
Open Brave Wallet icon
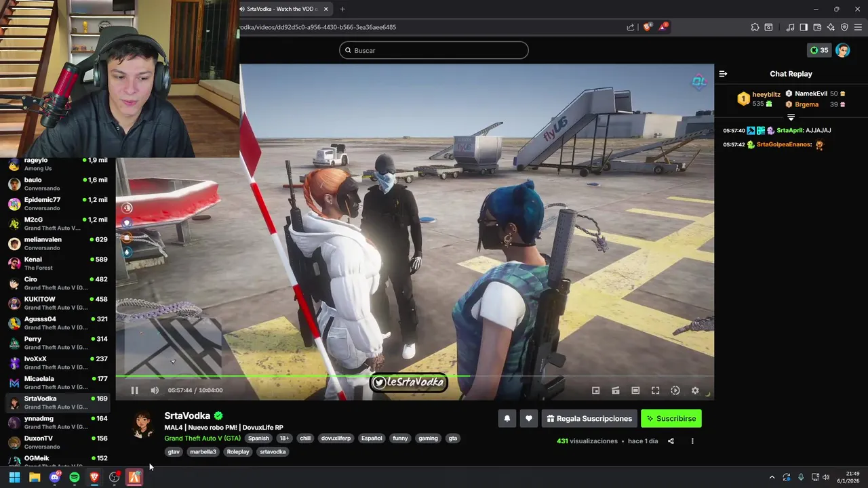[x=817, y=27]
